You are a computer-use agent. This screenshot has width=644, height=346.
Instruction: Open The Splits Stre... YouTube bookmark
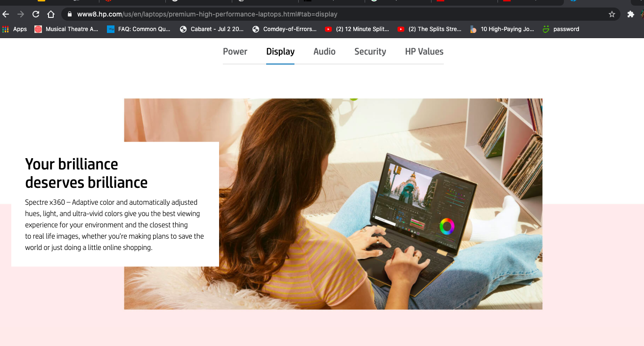(430, 29)
